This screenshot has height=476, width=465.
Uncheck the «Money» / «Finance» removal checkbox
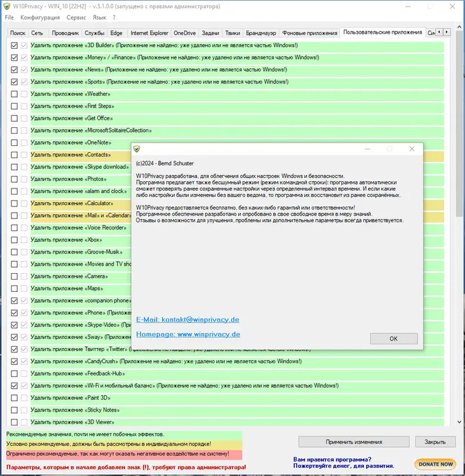[x=14, y=58]
